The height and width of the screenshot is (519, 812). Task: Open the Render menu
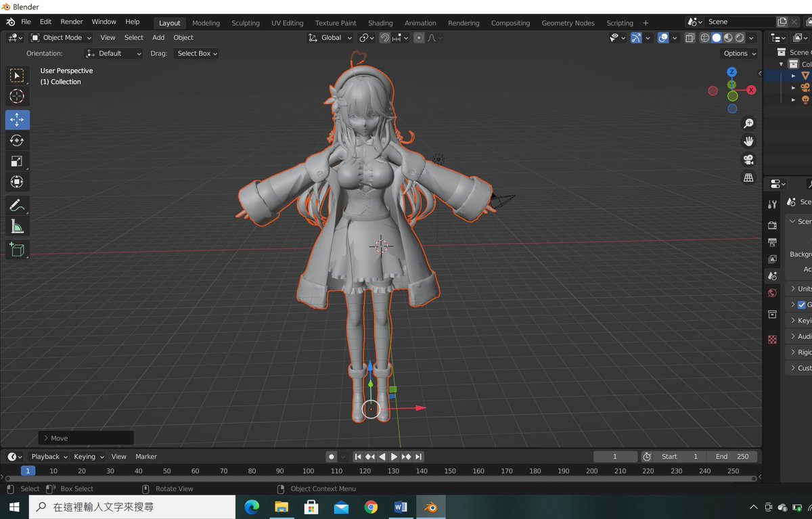72,22
